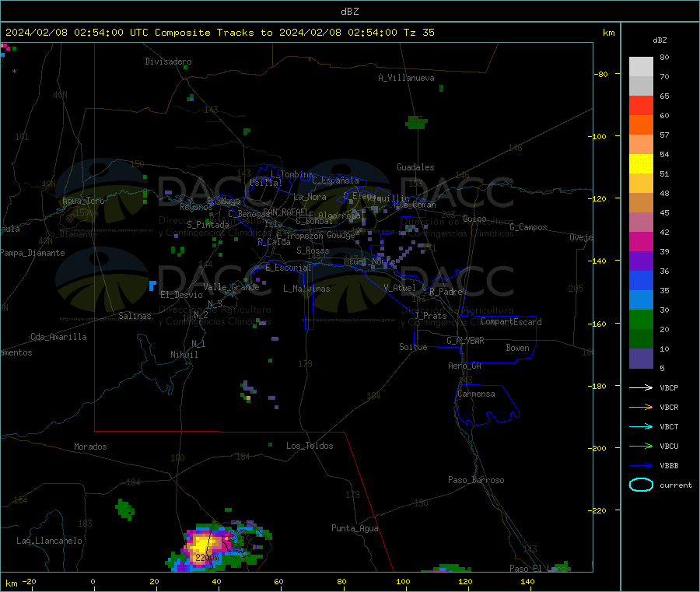The image size is (700, 592).
Task: Click the 'G_Campos' place label
Action: [528, 227]
